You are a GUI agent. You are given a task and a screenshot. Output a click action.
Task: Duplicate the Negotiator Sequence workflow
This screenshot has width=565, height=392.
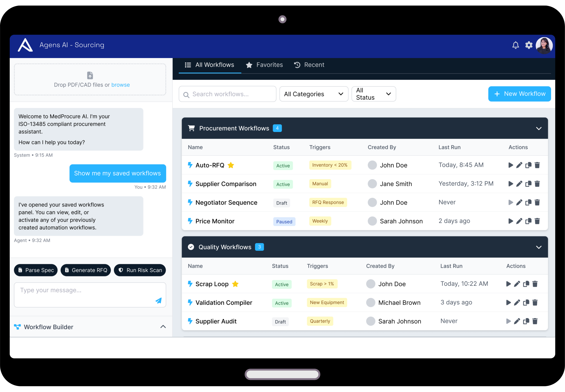click(x=528, y=202)
